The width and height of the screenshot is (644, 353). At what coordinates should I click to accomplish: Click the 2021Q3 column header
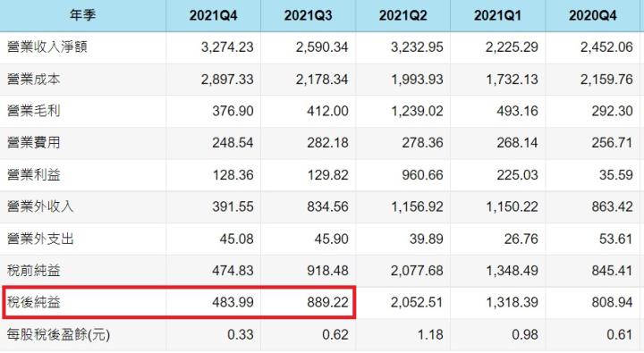pos(308,15)
